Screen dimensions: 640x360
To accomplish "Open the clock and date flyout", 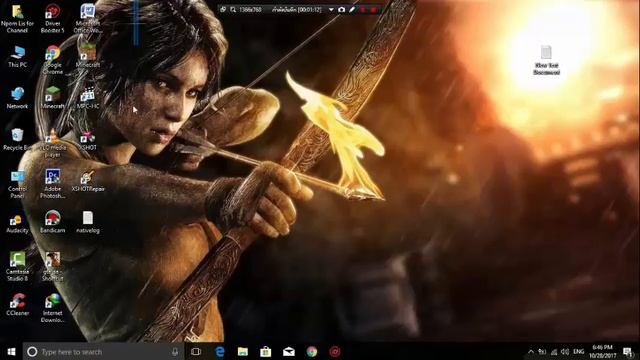I will click(x=602, y=351).
